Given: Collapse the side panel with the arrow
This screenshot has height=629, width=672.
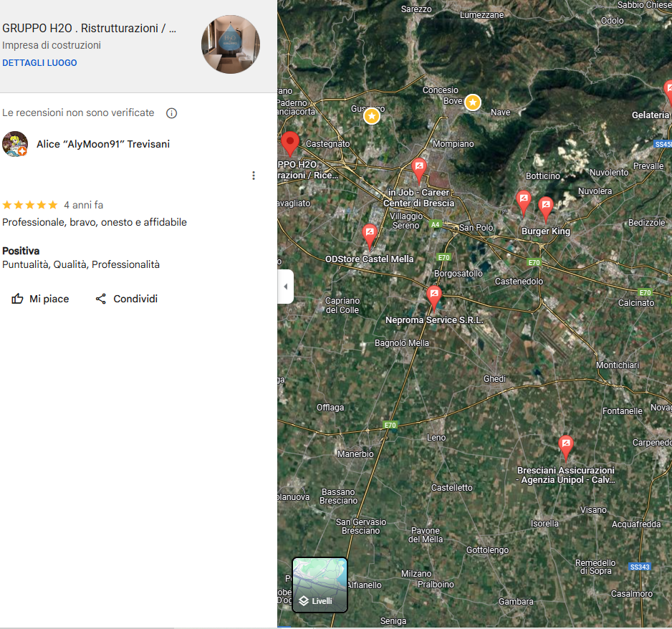Looking at the screenshot, I should point(285,287).
